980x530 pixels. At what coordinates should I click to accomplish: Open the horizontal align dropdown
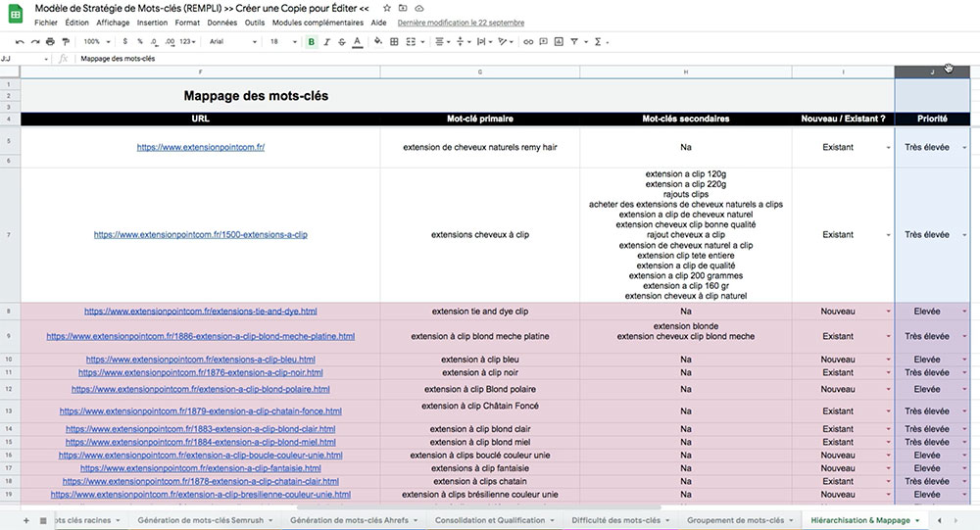[x=443, y=42]
